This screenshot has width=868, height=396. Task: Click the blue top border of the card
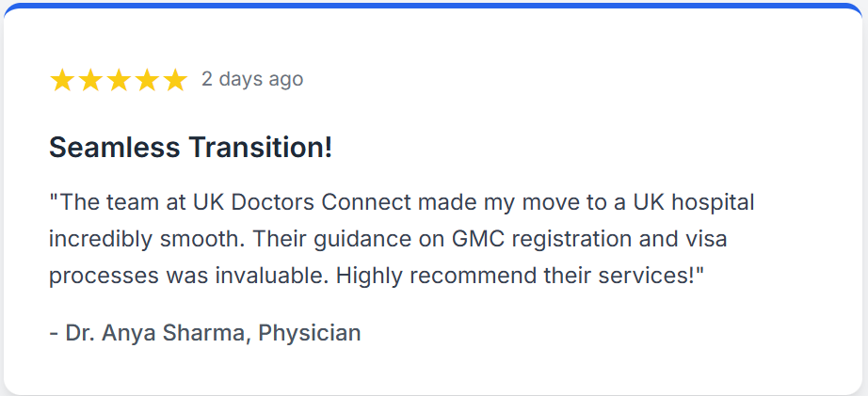(433, 5)
